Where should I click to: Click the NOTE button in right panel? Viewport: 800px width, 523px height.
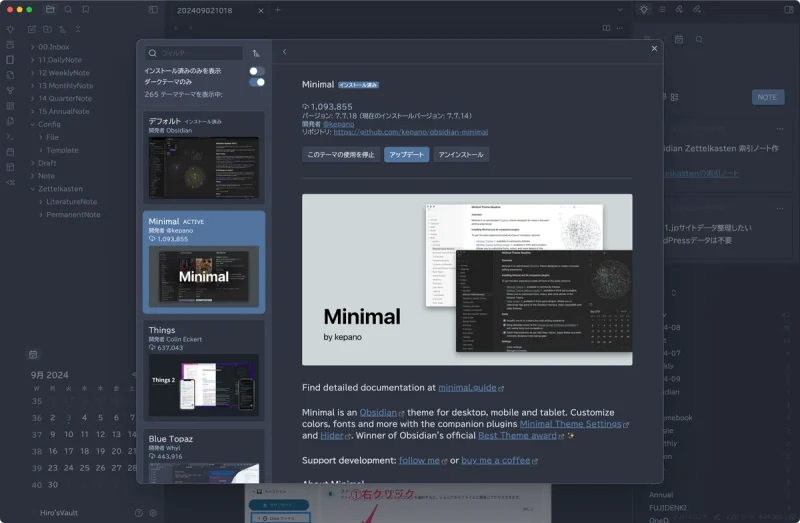coord(767,97)
